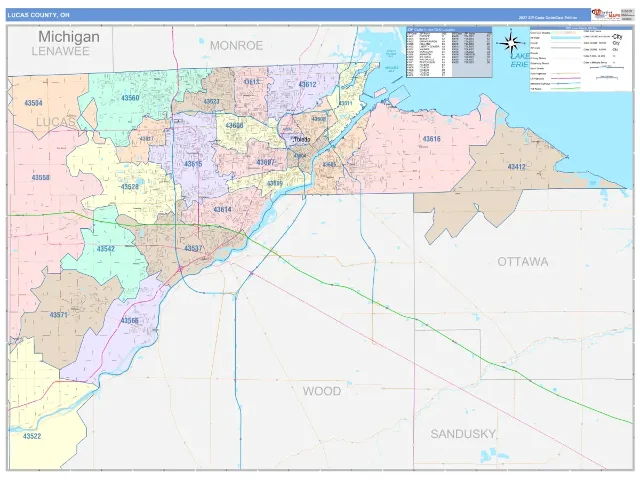640x480 pixels.
Task: Select ZIP code label 43604
Action: click(x=300, y=156)
